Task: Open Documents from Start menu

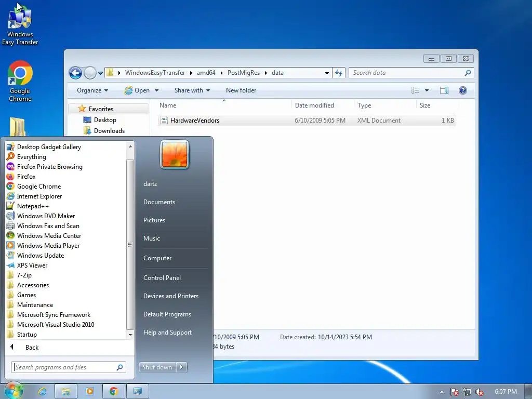Action: [x=159, y=202]
